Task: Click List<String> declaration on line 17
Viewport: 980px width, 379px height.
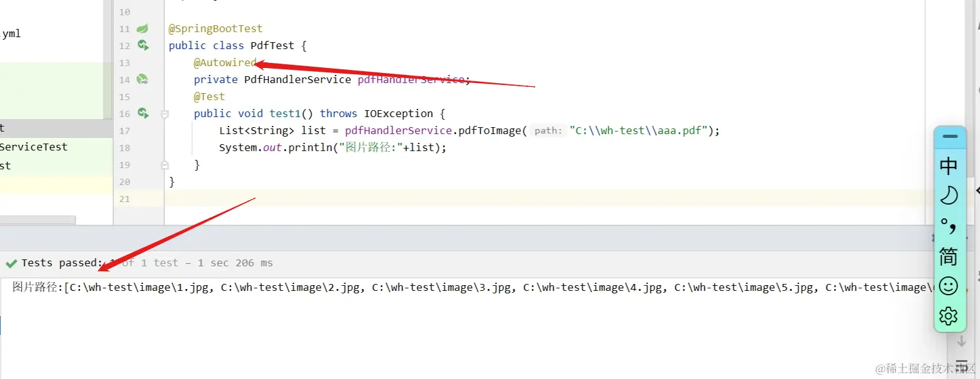Action: 256,130
